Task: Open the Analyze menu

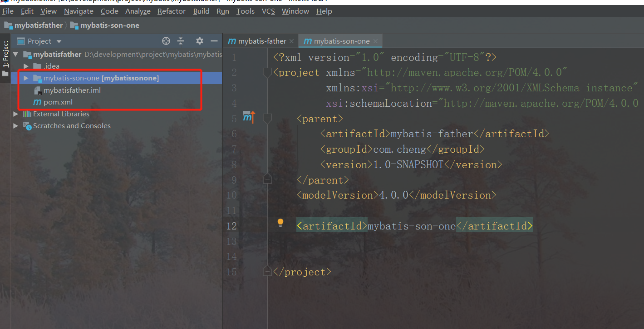Action: pos(138,11)
